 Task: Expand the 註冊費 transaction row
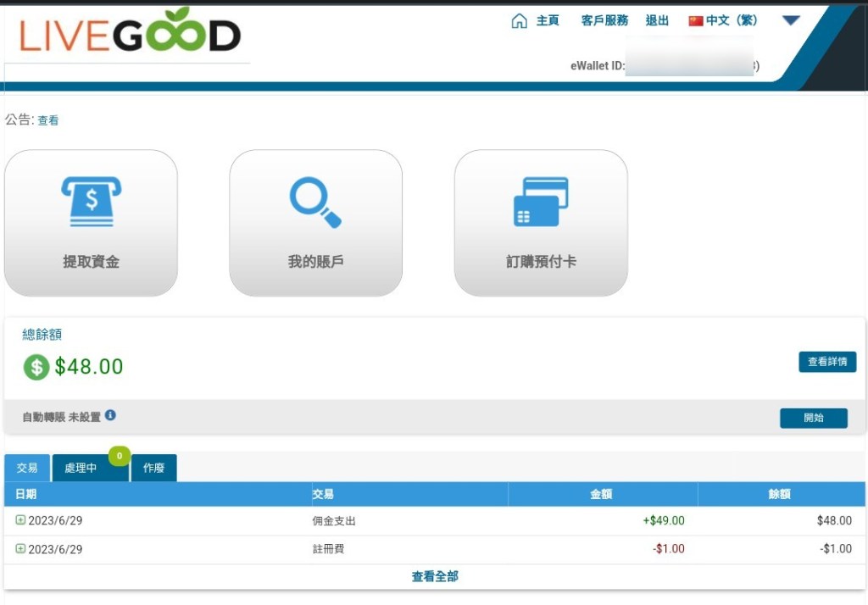tap(20, 549)
